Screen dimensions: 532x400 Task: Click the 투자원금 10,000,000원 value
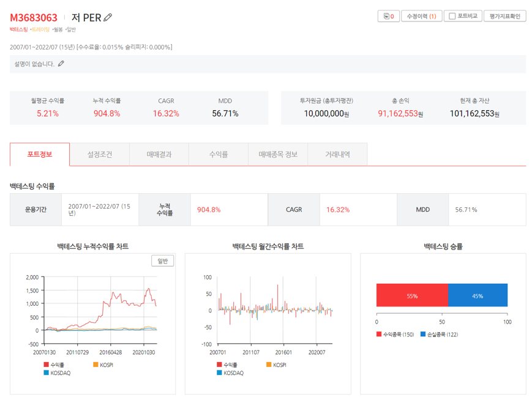click(326, 114)
